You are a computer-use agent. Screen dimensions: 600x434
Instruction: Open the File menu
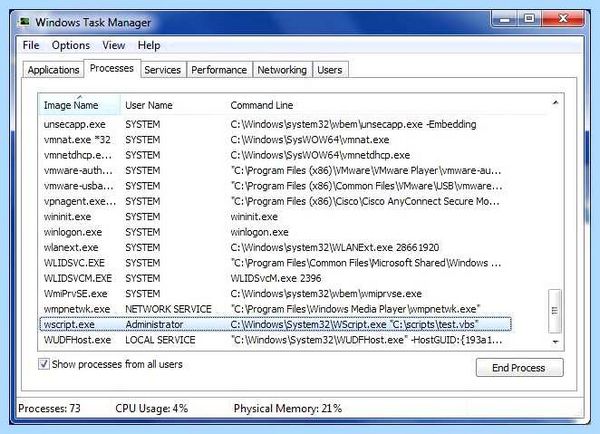coord(31,45)
